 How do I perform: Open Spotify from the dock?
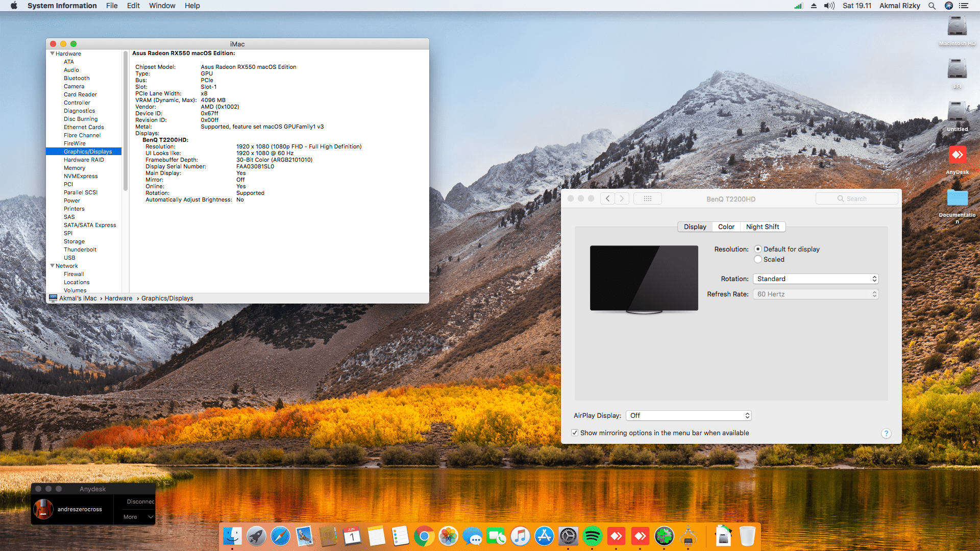pyautogui.click(x=592, y=536)
